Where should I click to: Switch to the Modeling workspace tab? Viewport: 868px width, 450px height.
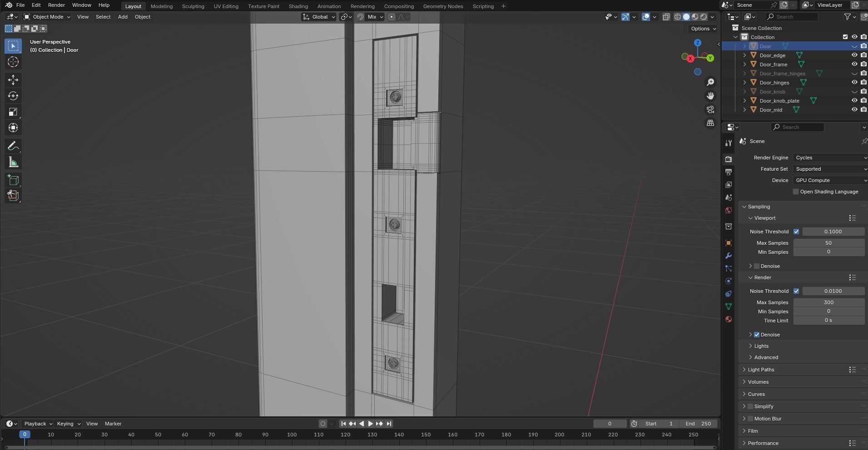[x=162, y=6]
